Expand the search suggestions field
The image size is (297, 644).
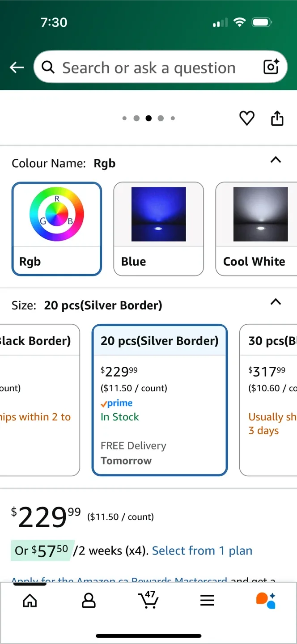tap(148, 67)
